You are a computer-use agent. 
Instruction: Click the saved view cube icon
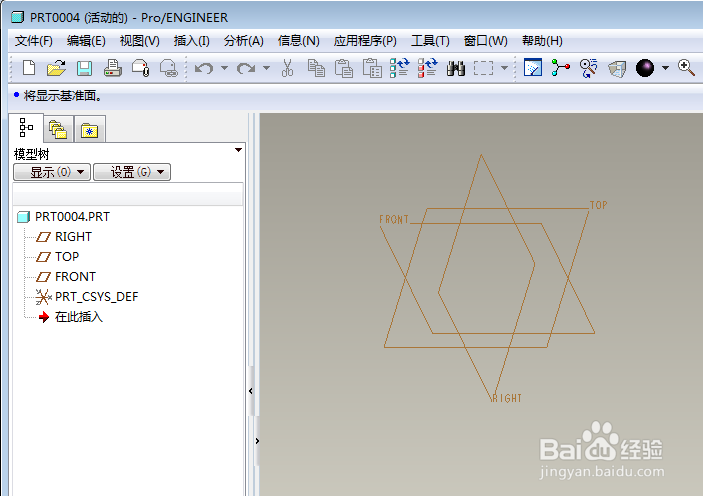click(x=617, y=69)
